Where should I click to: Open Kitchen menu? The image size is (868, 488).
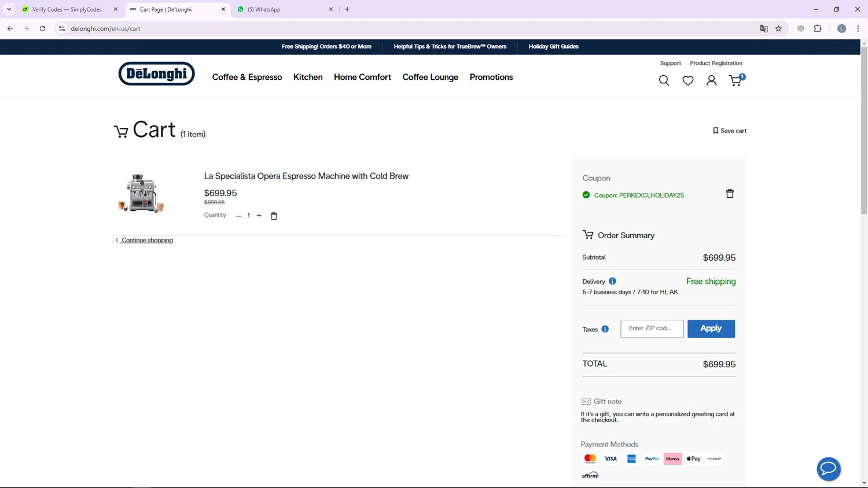click(x=308, y=77)
